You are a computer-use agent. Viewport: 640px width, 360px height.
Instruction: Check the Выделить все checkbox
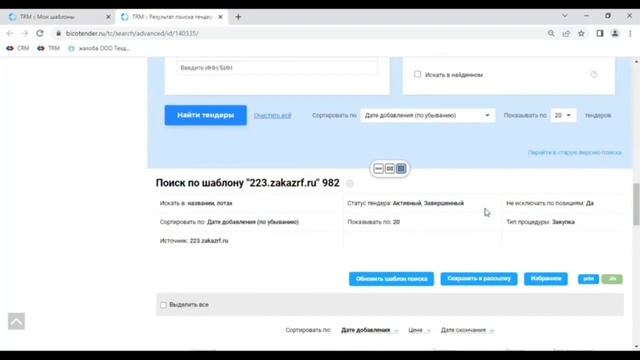coord(164,305)
